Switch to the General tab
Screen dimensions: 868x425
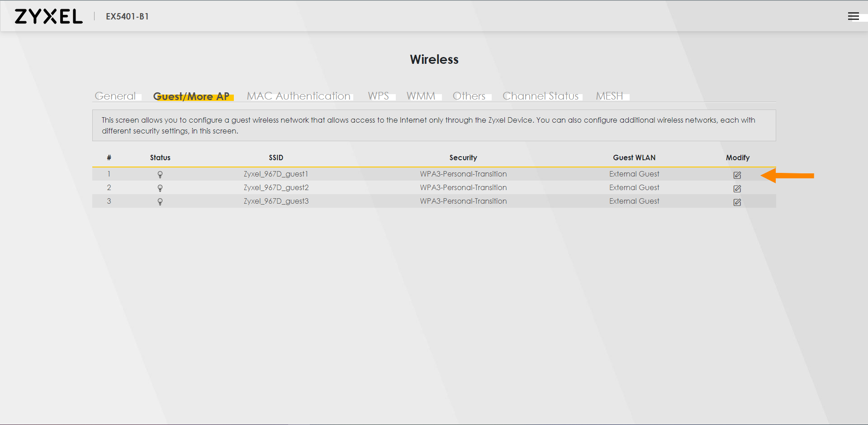115,96
